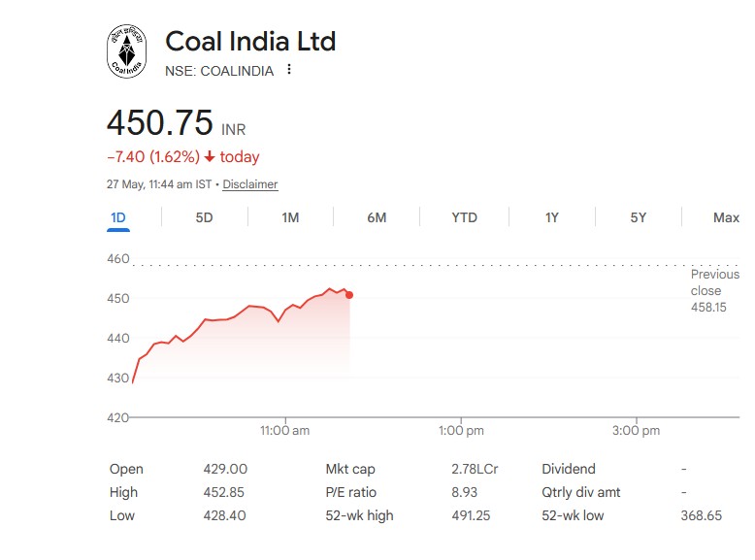Click the red down arrow icon
755x560 pixels.
click(210, 156)
